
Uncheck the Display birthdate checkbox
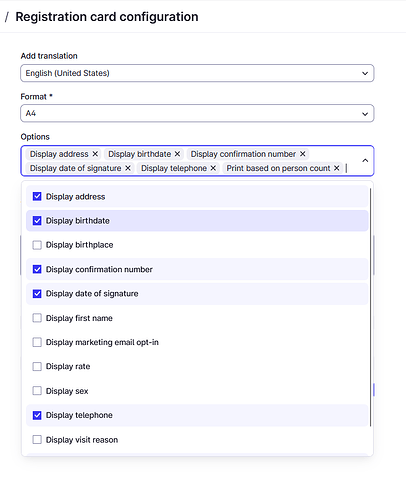37,221
